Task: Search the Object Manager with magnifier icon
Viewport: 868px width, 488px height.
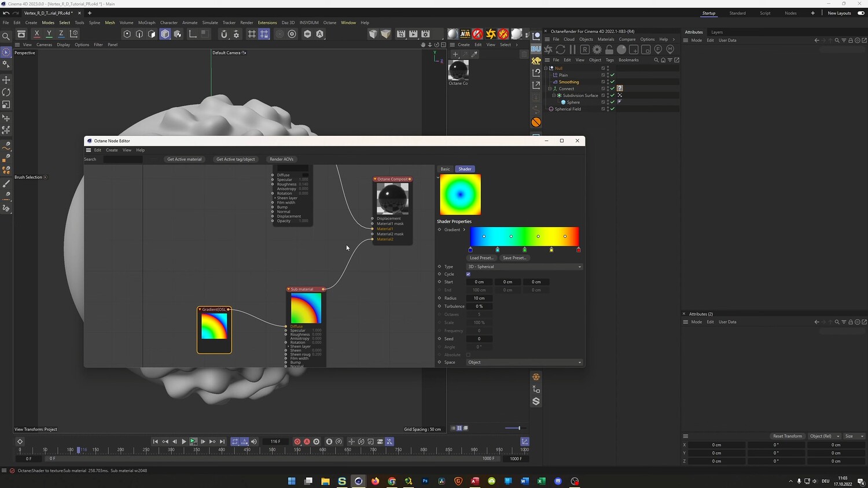Action: click(x=656, y=60)
